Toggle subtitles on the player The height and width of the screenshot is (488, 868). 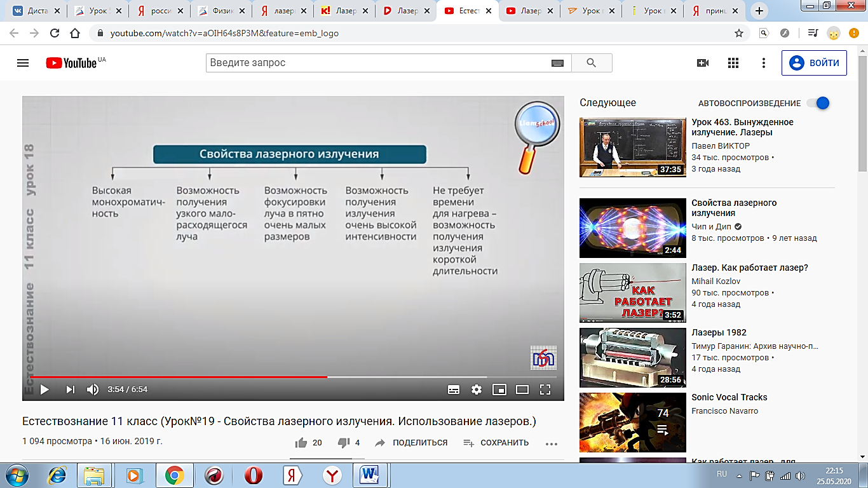(x=454, y=390)
